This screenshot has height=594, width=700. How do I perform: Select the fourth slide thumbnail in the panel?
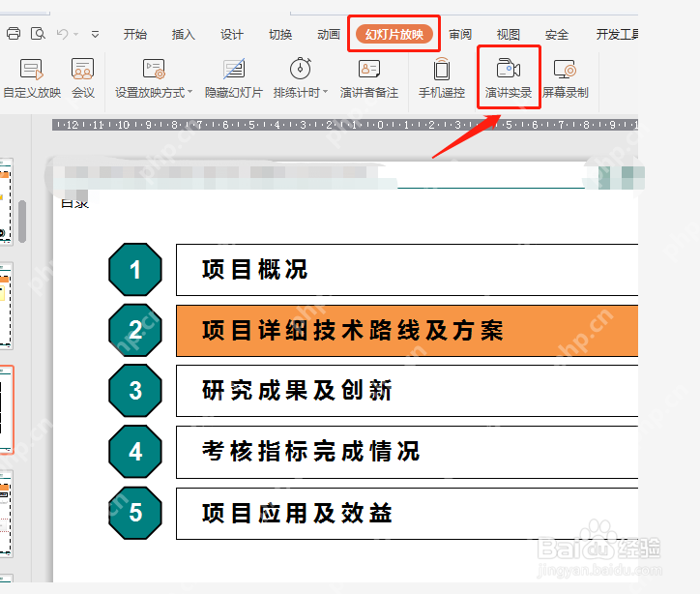(6, 515)
